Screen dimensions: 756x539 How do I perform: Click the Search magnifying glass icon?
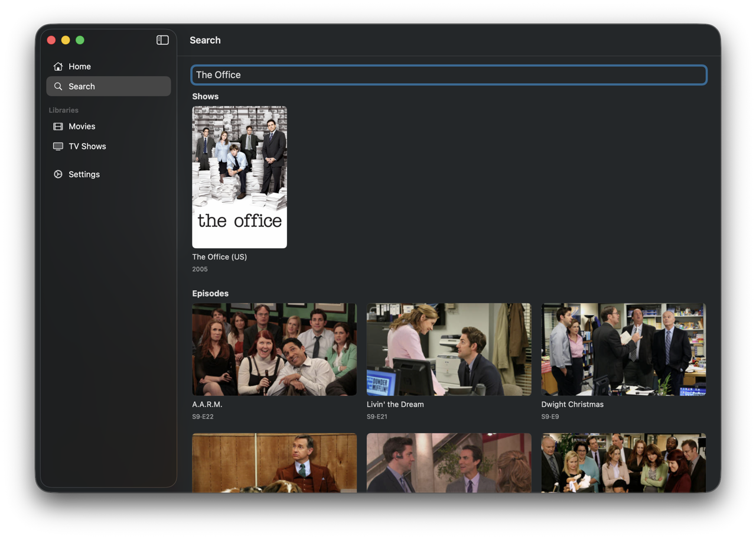point(58,86)
